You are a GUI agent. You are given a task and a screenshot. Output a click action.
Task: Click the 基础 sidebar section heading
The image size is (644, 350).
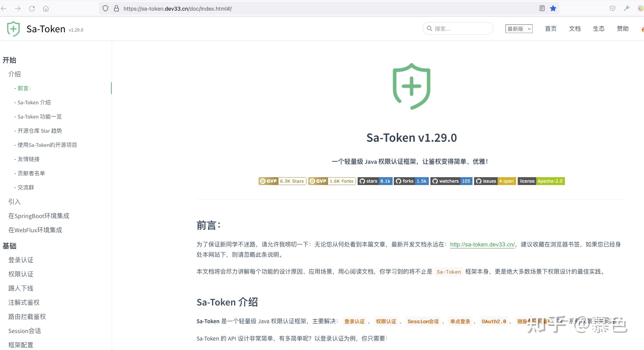coord(9,246)
